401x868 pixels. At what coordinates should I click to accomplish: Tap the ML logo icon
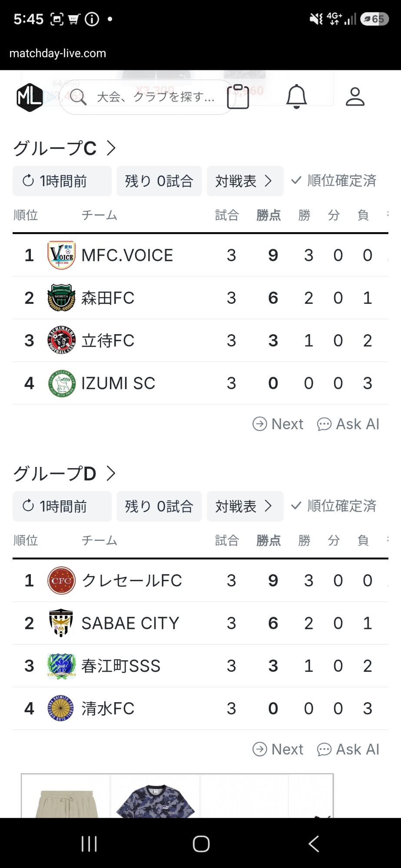tap(30, 97)
